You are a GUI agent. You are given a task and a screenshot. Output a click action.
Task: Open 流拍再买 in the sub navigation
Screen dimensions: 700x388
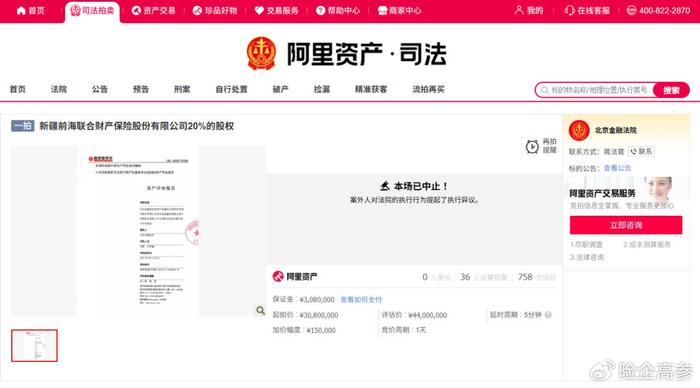click(429, 89)
